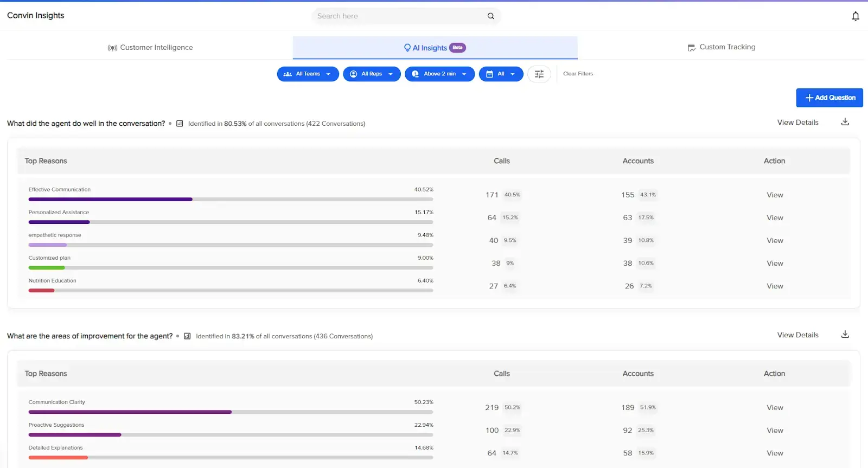This screenshot has height=468, width=868.
Task: Click the 219 calls count for Communication Clarity
Action: click(x=492, y=408)
